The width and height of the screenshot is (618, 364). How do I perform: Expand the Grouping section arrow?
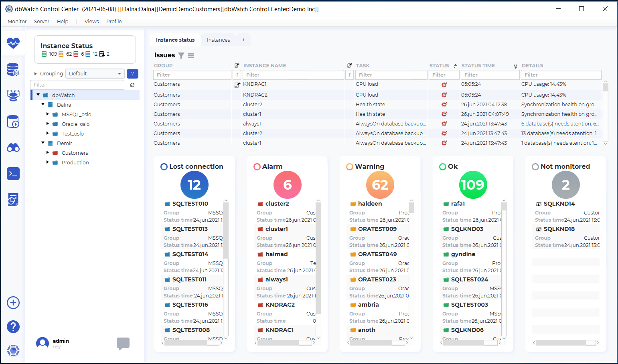pos(36,74)
